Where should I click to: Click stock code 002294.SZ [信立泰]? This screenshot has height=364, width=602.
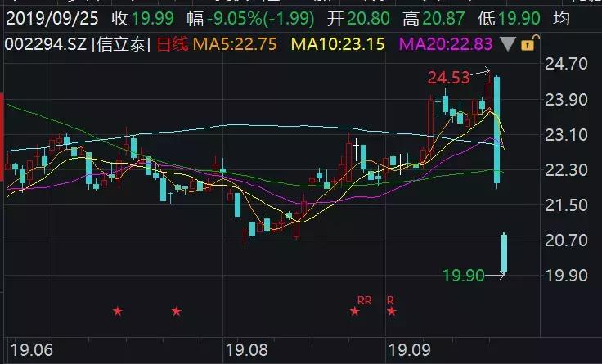pos(77,44)
